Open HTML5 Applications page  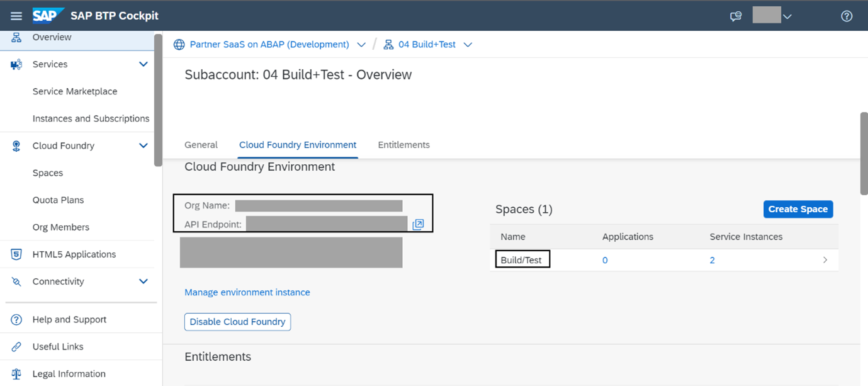(74, 254)
